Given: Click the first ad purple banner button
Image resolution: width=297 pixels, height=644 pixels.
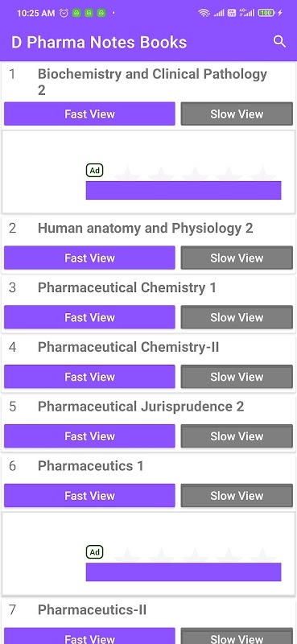Looking at the screenshot, I should tap(184, 190).
